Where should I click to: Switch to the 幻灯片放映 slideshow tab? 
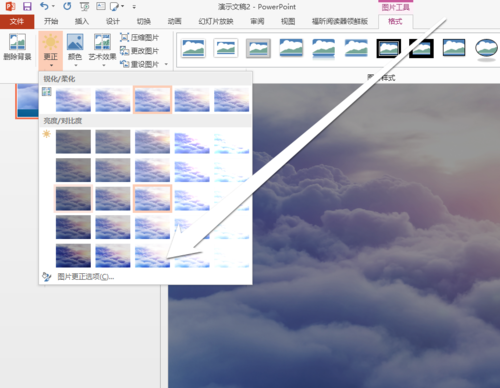tap(216, 21)
